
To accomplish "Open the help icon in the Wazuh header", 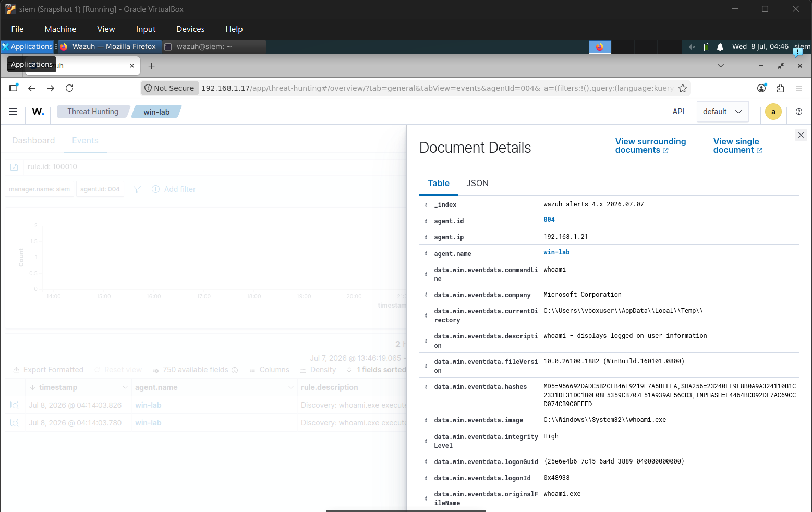I will [799, 112].
